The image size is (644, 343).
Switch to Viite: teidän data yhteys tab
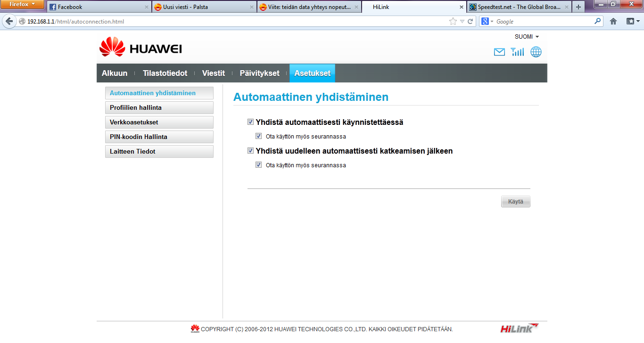[309, 7]
